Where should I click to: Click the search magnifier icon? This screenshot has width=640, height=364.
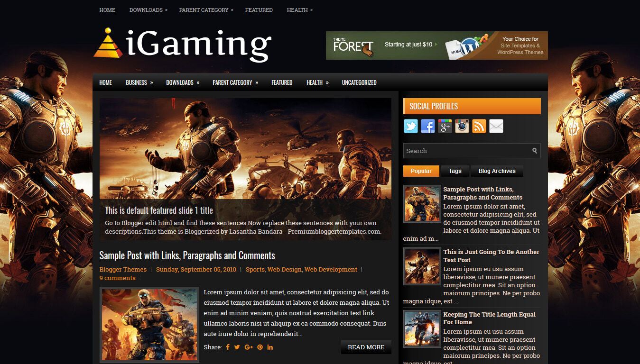pos(535,151)
